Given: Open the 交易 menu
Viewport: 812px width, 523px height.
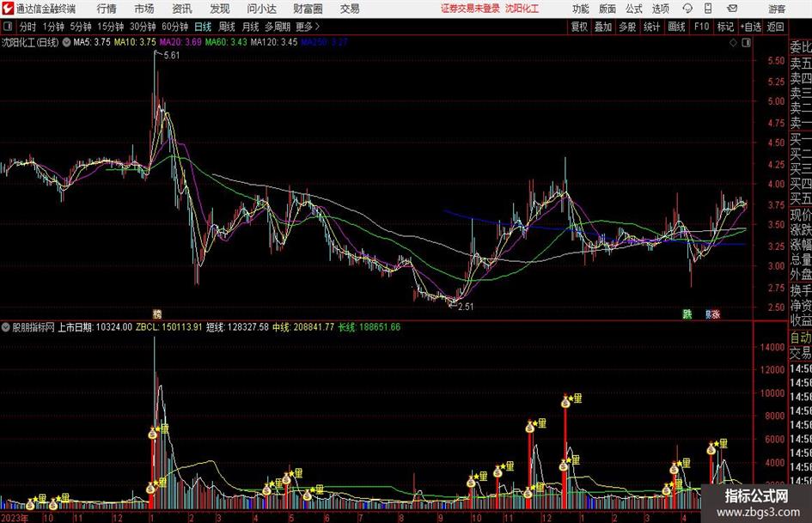Looking at the screenshot, I should tap(350, 9).
